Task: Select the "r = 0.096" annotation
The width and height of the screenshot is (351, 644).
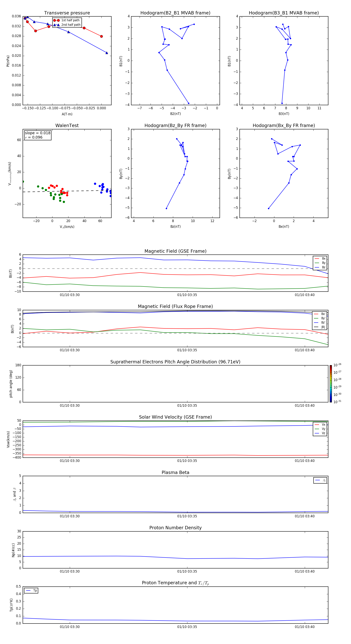Action: pos(34,137)
